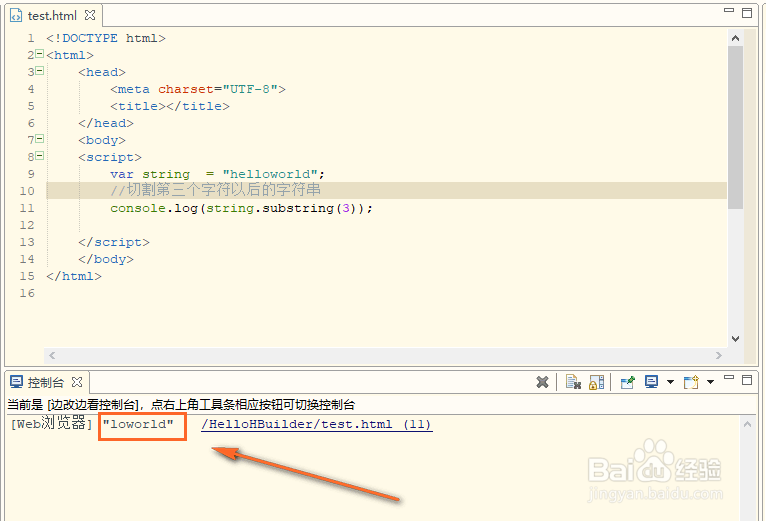Click the console.log(string.substring(3)); line
This screenshot has height=521, width=766.
pos(241,208)
